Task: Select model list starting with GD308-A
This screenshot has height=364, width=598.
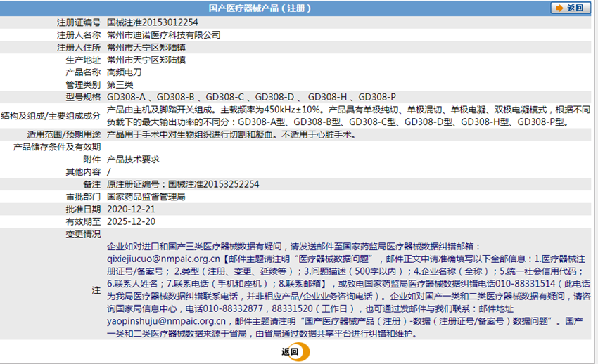Action: pyautogui.click(x=251, y=97)
